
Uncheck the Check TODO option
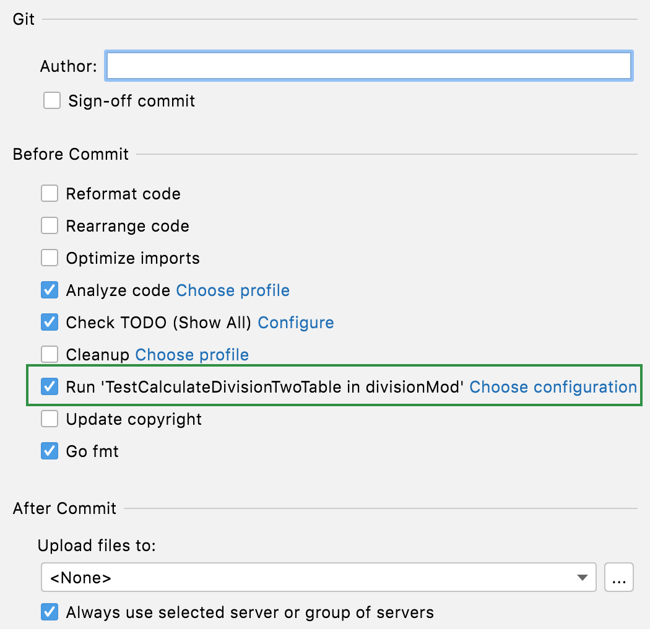tap(50, 322)
